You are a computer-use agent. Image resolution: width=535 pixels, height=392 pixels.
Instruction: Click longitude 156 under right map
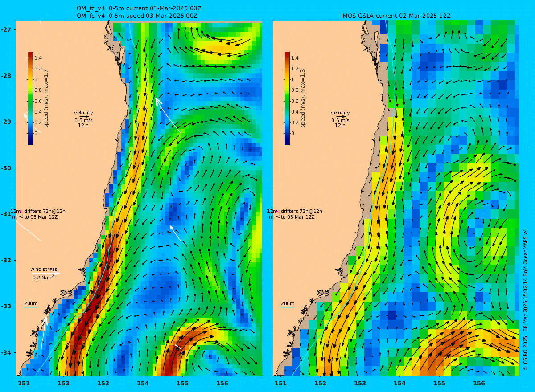479,383
